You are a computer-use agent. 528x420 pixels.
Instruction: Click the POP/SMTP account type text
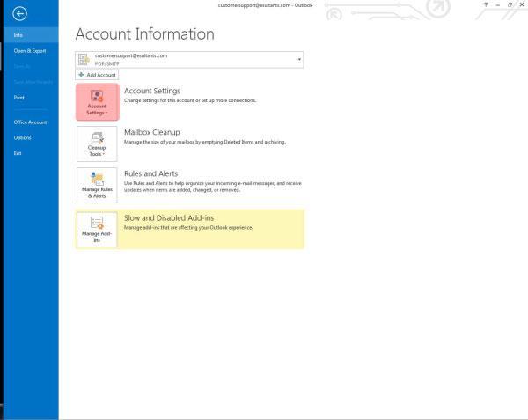106,63
